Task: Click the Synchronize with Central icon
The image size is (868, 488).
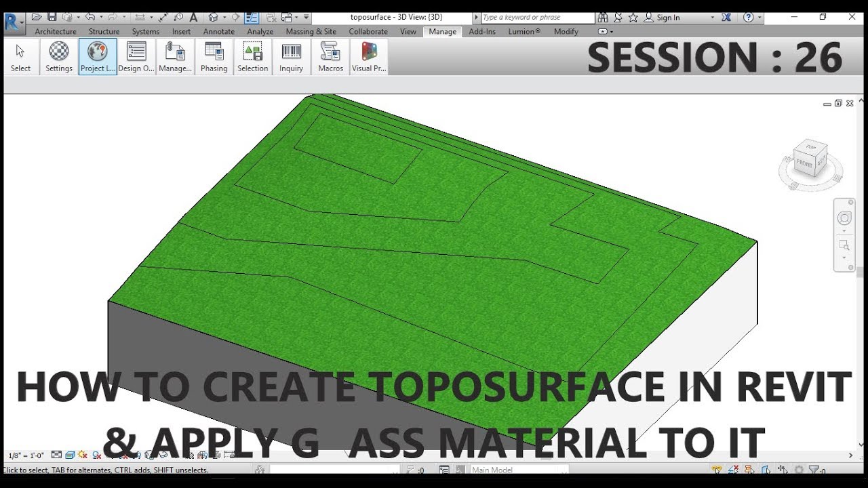Action: tap(67, 17)
